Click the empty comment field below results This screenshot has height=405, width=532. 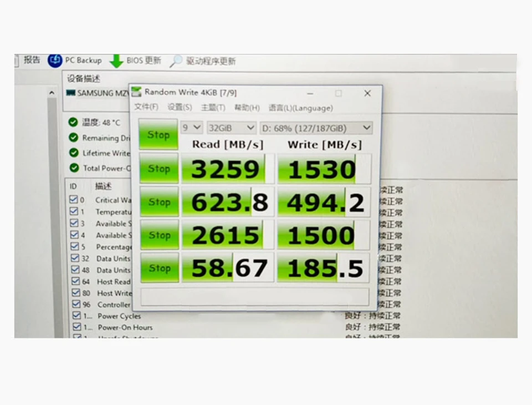point(255,297)
